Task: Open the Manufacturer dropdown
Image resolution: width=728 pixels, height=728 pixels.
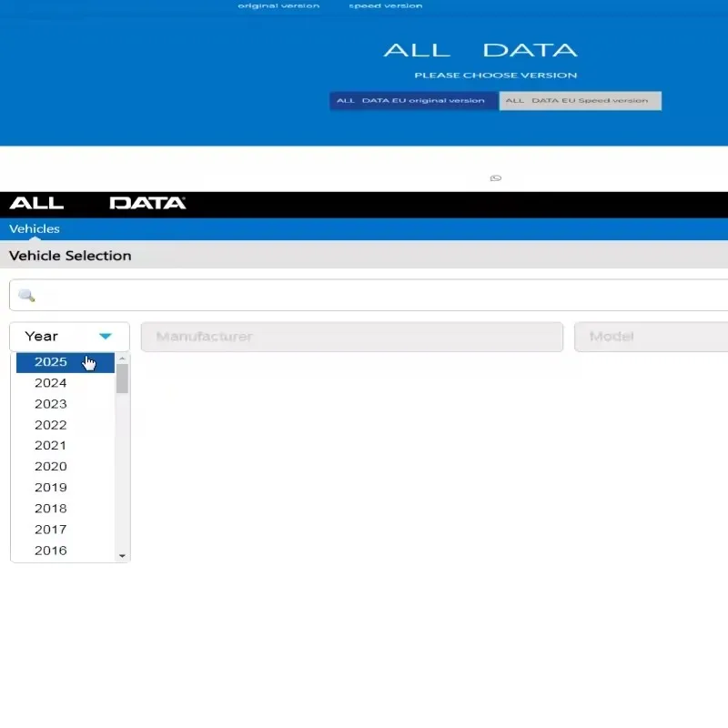Action: pyautogui.click(x=352, y=337)
